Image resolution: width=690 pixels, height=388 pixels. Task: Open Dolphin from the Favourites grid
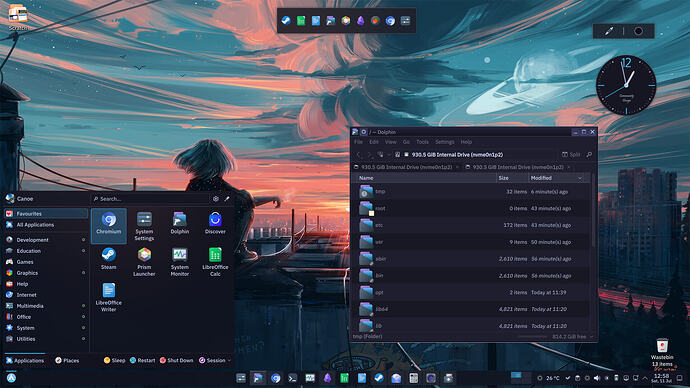(180, 223)
